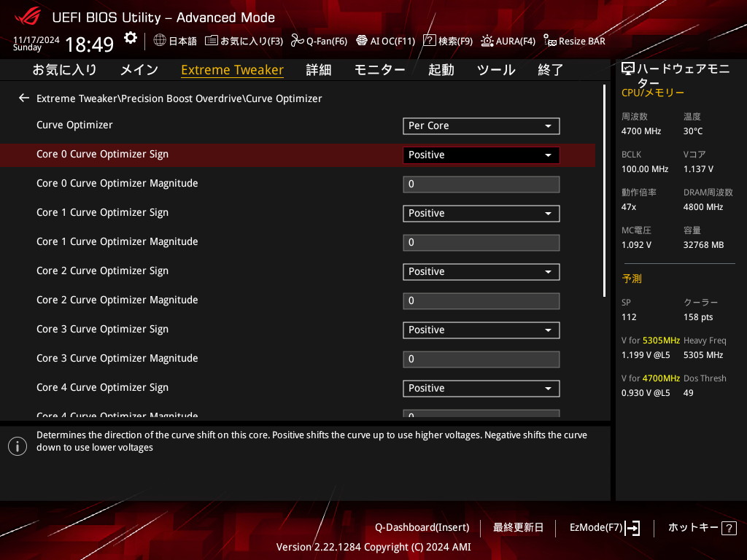Click Core 4 Curve Optimizer Sign label
This screenshot has width=747, height=560.
pyautogui.click(x=102, y=388)
